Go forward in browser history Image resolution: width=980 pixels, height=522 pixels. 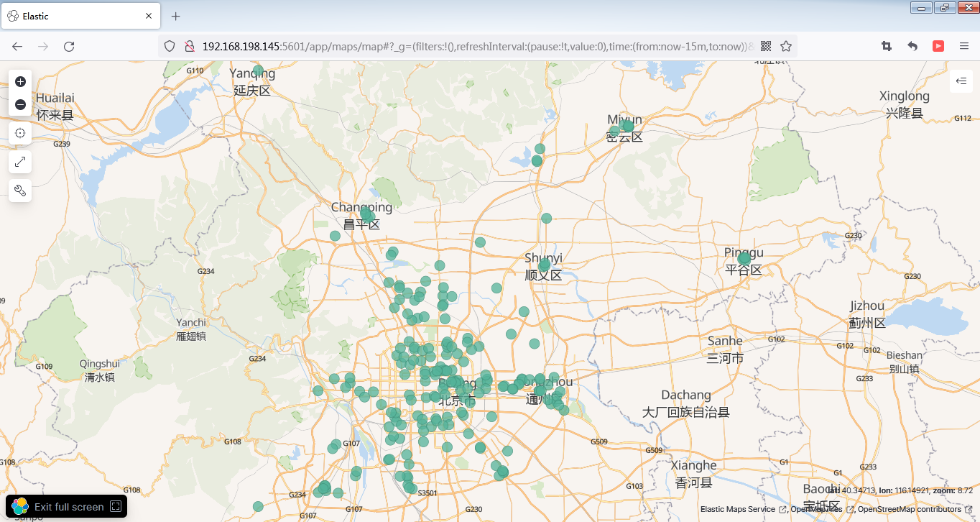[43, 46]
